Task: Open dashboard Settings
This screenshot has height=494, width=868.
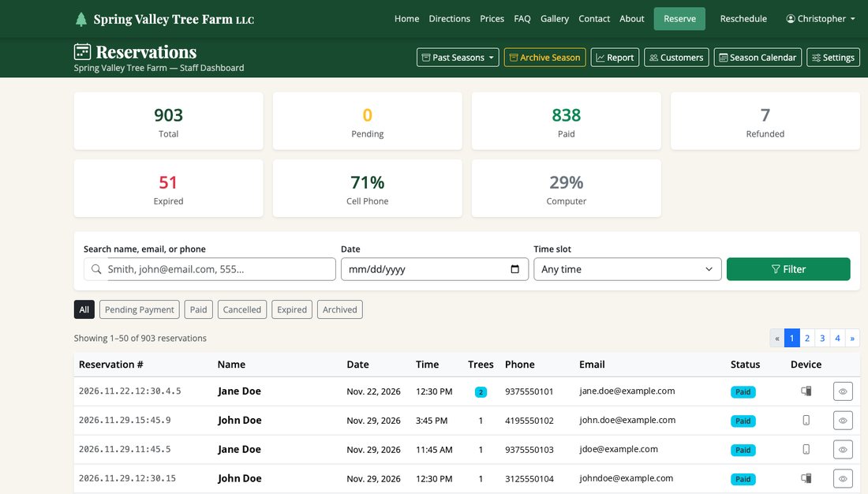Action: click(x=833, y=58)
